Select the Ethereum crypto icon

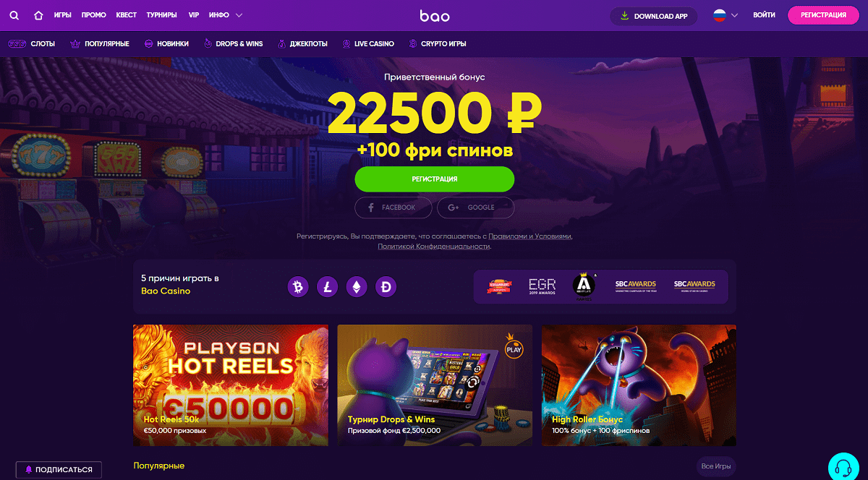pyautogui.click(x=357, y=287)
